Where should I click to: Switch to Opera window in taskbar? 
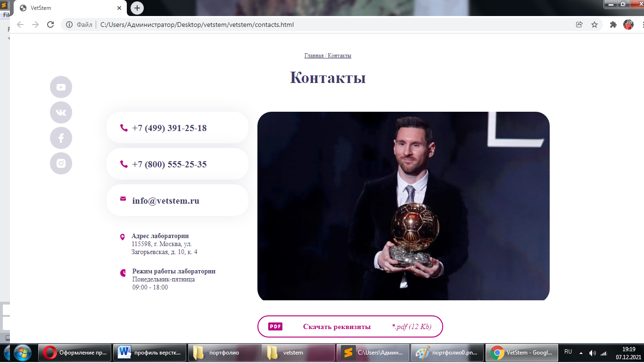pos(75,353)
